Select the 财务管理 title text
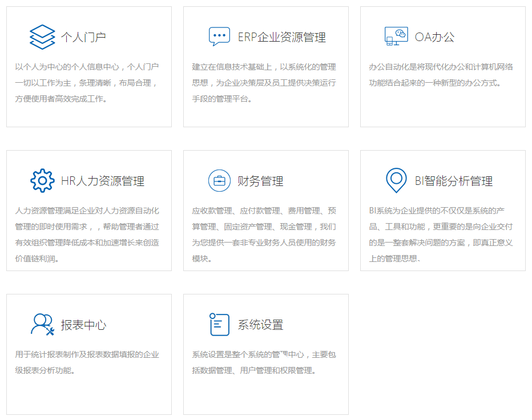Image resolution: width=532 pixels, height=420 pixels. tap(260, 181)
